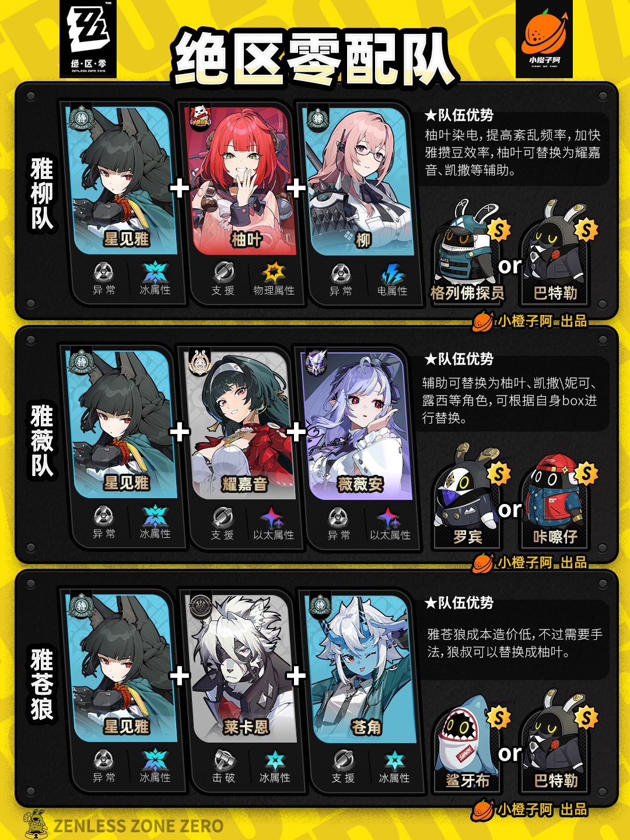630x840 pixels.
Task: Click the 以太属性 icon under 薇薇安
Action: pos(389,517)
